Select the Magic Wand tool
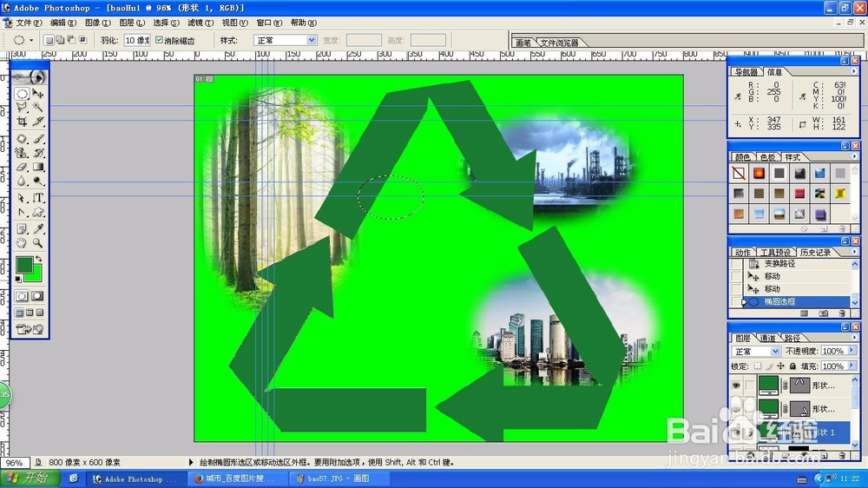The width and height of the screenshot is (868, 488). pos(37,107)
